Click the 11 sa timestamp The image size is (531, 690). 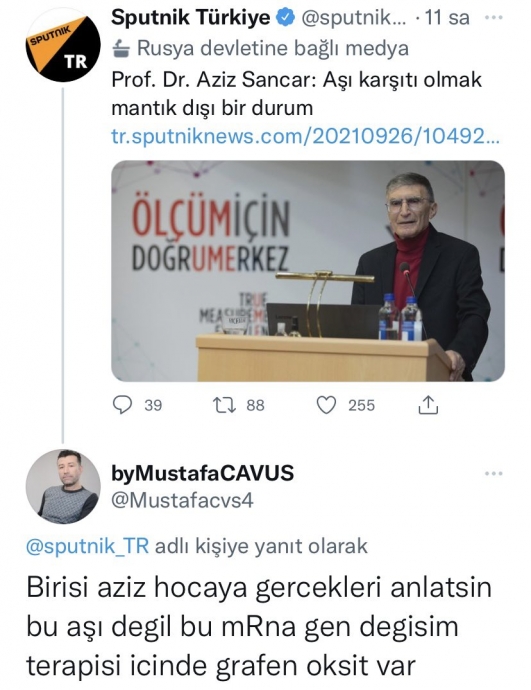tap(447, 18)
